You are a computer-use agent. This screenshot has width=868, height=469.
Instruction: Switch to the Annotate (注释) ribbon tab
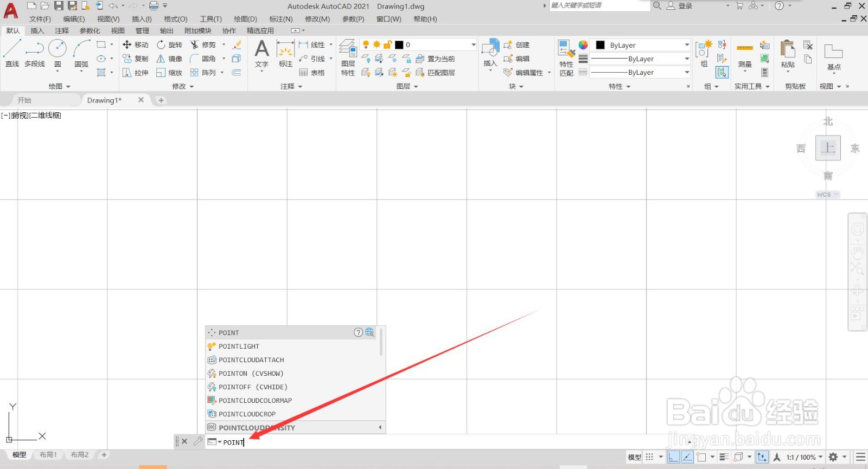pos(62,31)
